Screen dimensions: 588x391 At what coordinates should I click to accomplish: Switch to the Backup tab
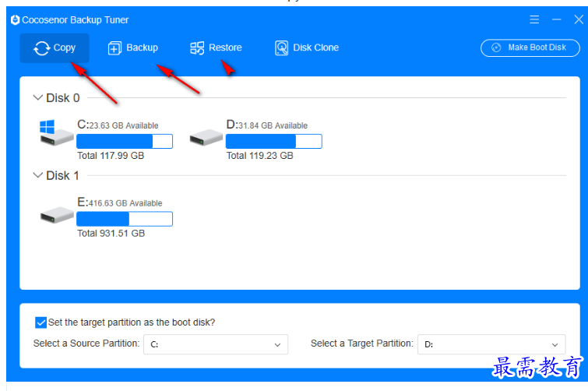pos(133,48)
